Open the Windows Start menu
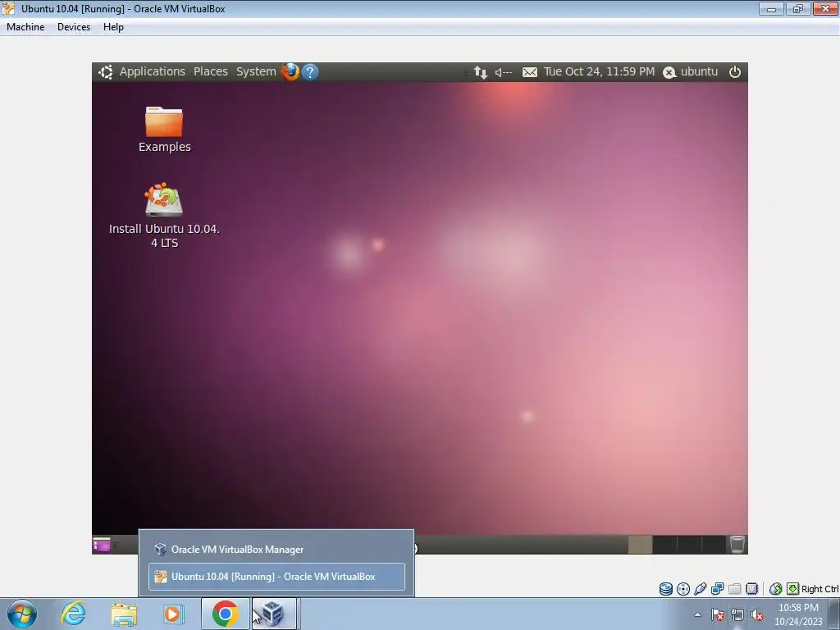 point(22,614)
